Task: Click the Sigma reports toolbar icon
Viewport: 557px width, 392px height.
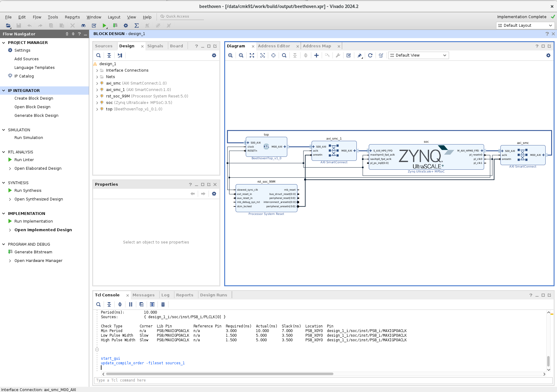Action: click(x=137, y=26)
